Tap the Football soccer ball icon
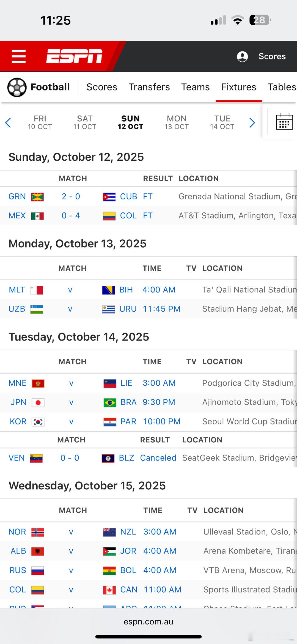The height and width of the screenshot is (644, 297). (x=17, y=87)
